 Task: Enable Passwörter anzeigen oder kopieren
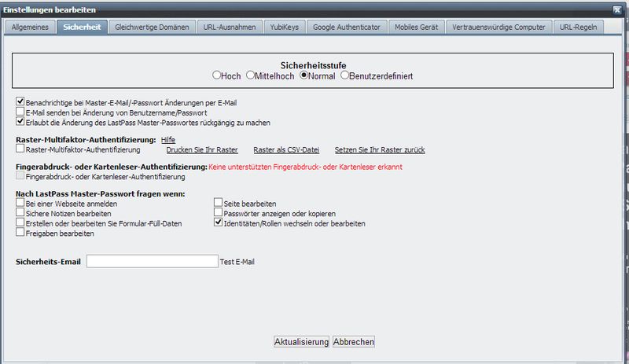tap(218, 212)
